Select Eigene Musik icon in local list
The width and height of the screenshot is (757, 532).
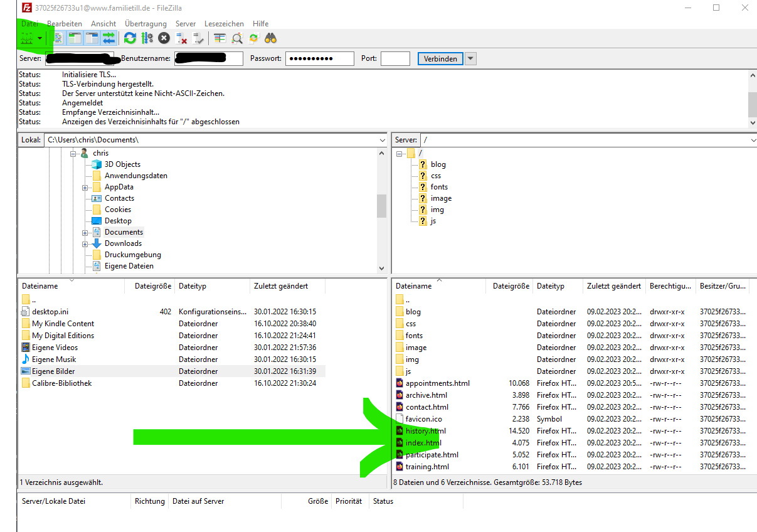[x=26, y=359]
